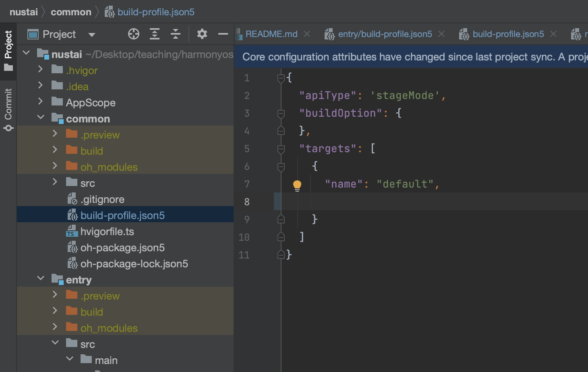Select oh-package-lock.json5 in the project tree

125,264
